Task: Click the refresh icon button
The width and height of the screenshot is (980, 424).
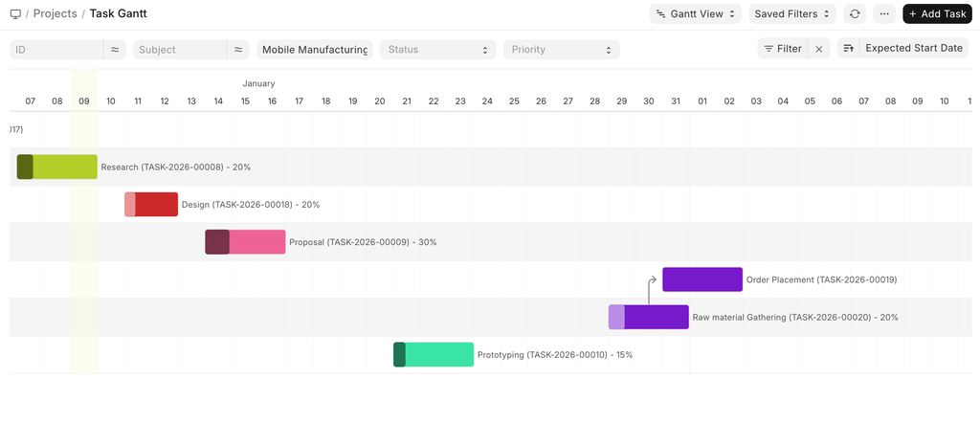Action: pos(854,14)
